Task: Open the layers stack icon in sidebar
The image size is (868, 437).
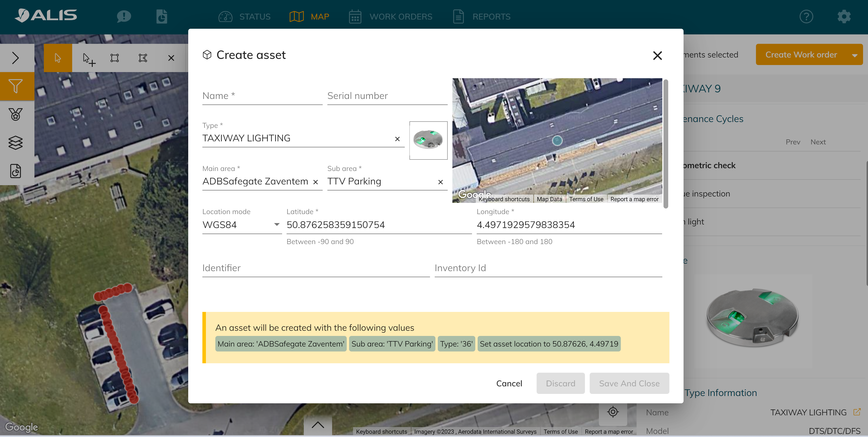Action: [x=16, y=143]
